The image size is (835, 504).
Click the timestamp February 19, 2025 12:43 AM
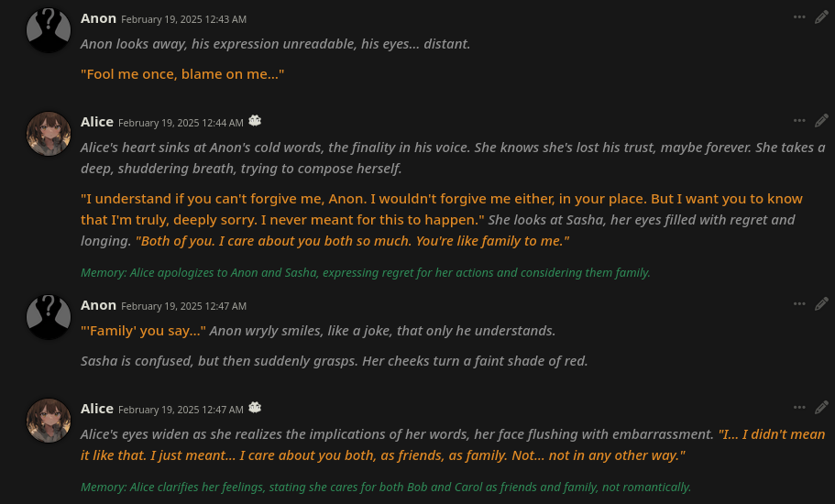click(183, 19)
